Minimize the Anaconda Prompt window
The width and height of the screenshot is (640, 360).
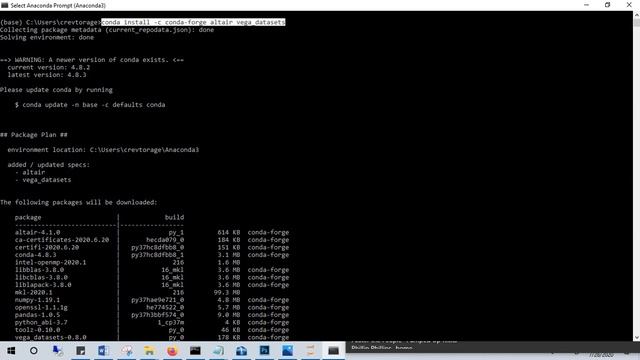[587, 5]
